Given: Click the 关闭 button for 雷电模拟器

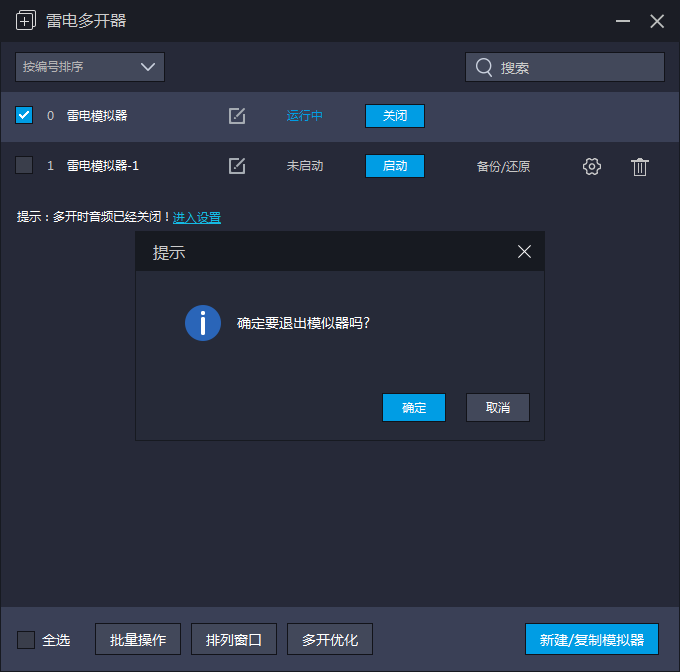Looking at the screenshot, I should [395, 116].
